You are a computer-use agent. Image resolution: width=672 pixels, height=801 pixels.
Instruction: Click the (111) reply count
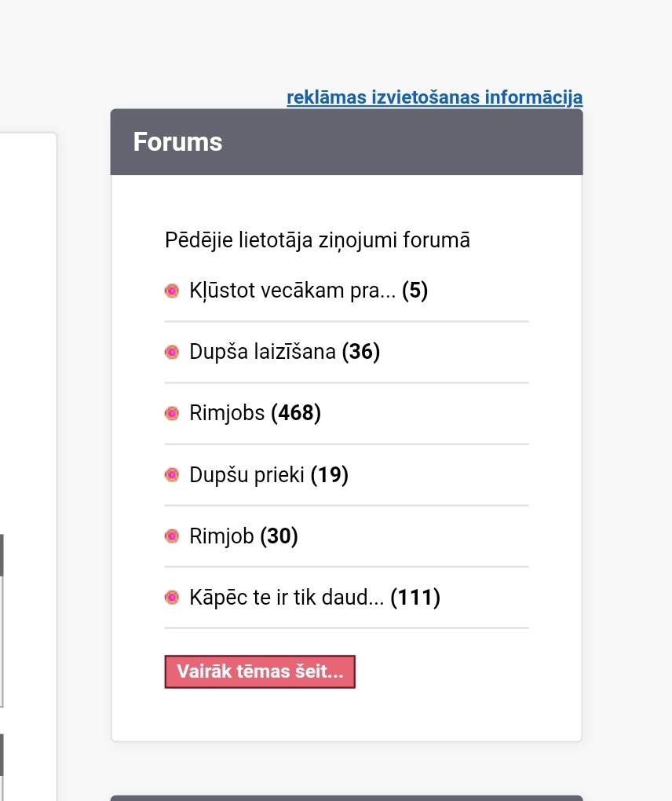click(415, 598)
